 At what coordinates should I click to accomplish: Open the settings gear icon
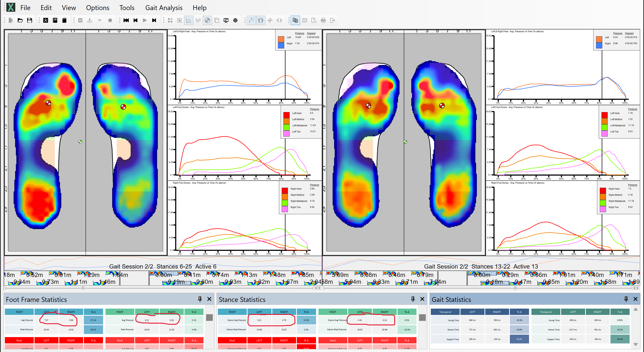(x=235, y=20)
